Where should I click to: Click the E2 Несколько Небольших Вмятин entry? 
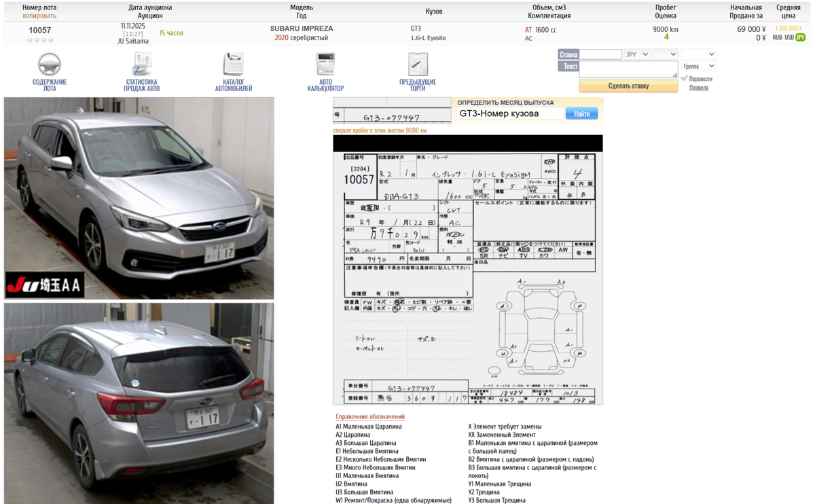380,459
